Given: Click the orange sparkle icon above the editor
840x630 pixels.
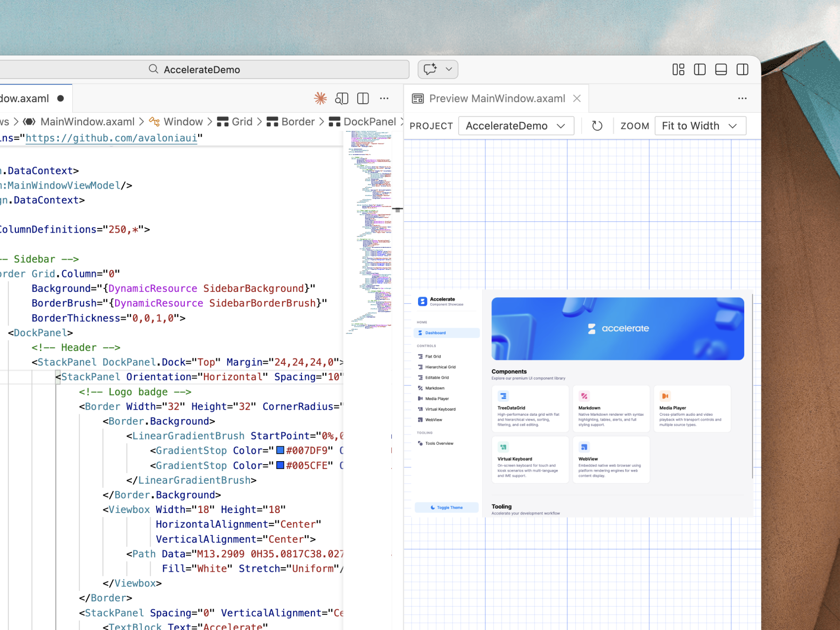Looking at the screenshot, I should (320, 98).
